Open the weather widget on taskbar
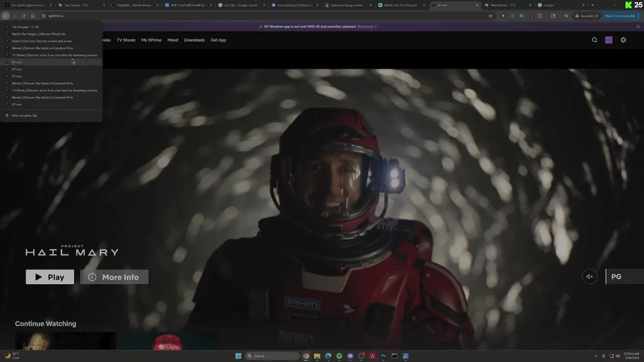644x362 pixels. click(12, 356)
